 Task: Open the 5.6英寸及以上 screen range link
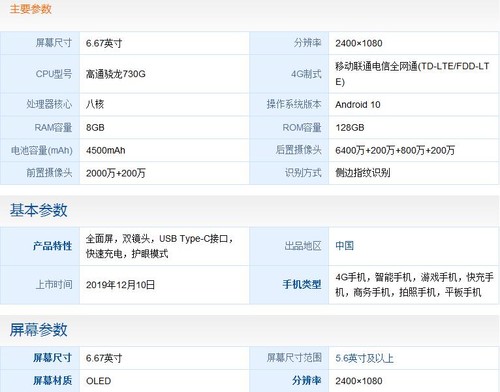click(x=364, y=358)
